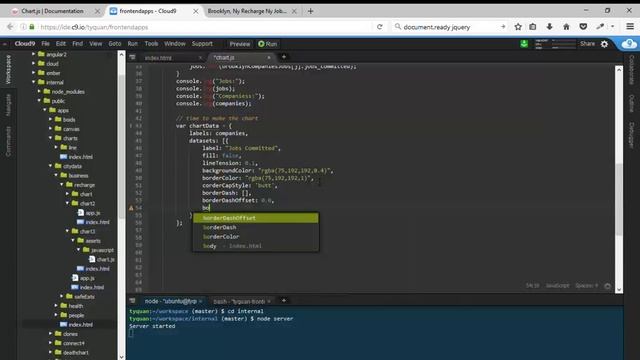Close the chart.js editor tab
This screenshot has width=640, height=360.
coord(269,58)
